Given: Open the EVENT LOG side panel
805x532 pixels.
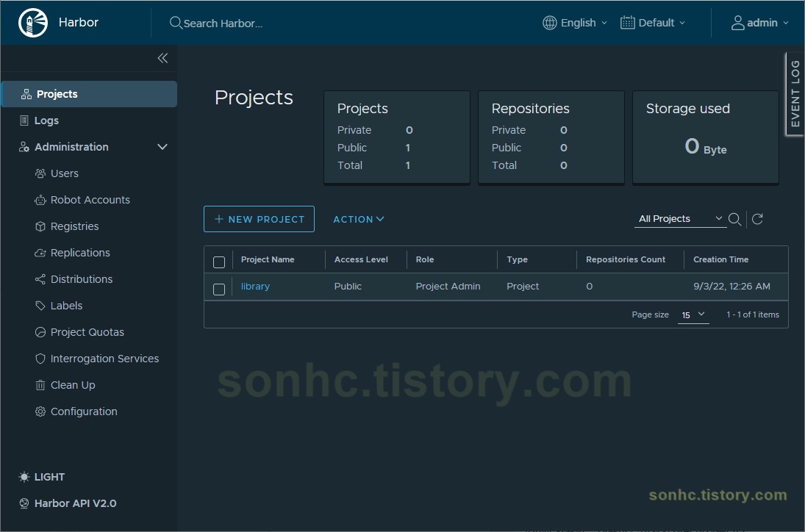Looking at the screenshot, I should (x=795, y=94).
